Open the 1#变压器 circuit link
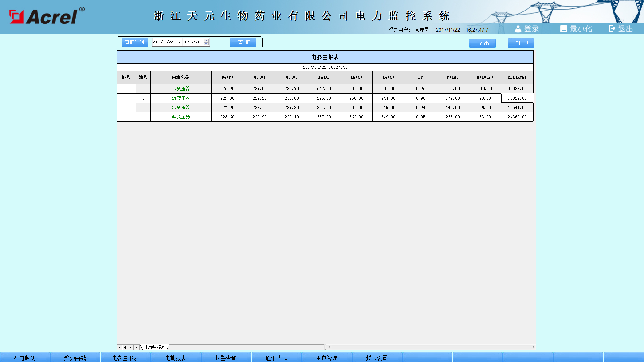This screenshot has height=362, width=644. coord(181,89)
